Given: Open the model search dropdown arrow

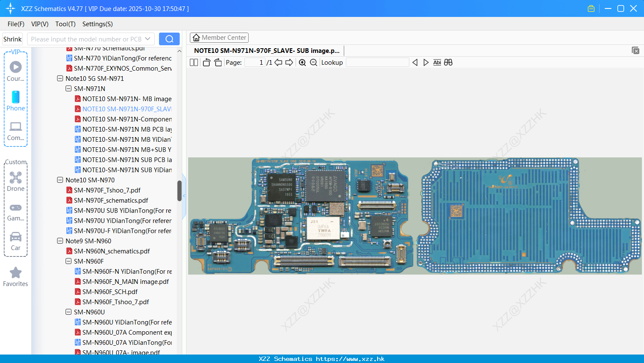Looking at the screenshot, I should pos(148,39).
